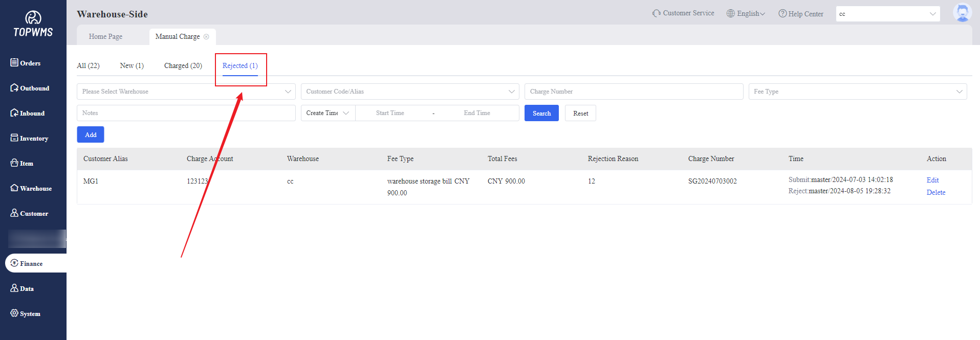The height and width of the screenshot is (340, 980).
Task: Click the Edit link for SG20240703002
Action: 932,180
